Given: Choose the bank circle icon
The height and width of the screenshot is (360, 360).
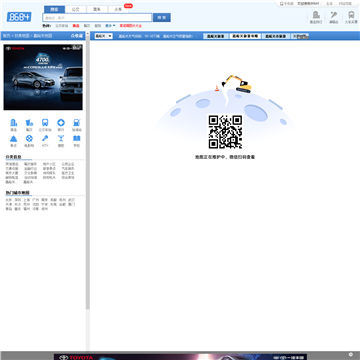Looking at the screenshot, I should point(61,123).
